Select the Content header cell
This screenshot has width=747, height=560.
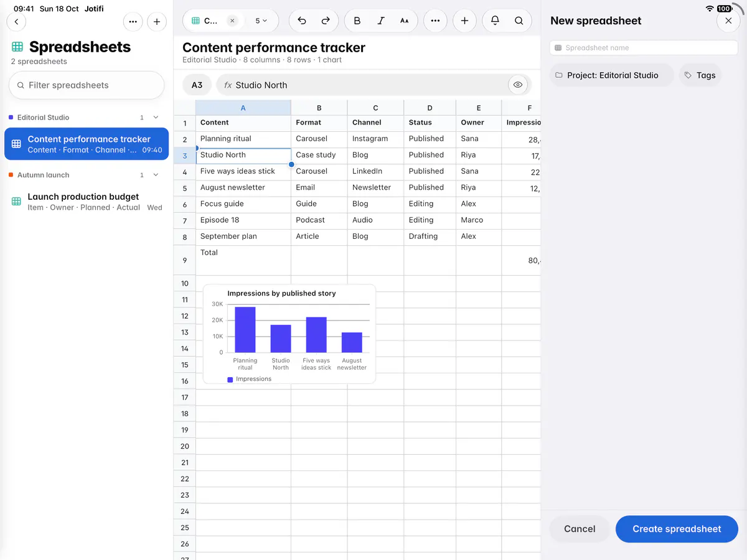[x=243, y=123]
